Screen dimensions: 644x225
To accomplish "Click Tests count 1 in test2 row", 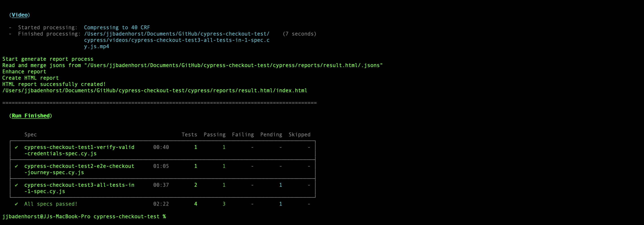I will (196, 166).
